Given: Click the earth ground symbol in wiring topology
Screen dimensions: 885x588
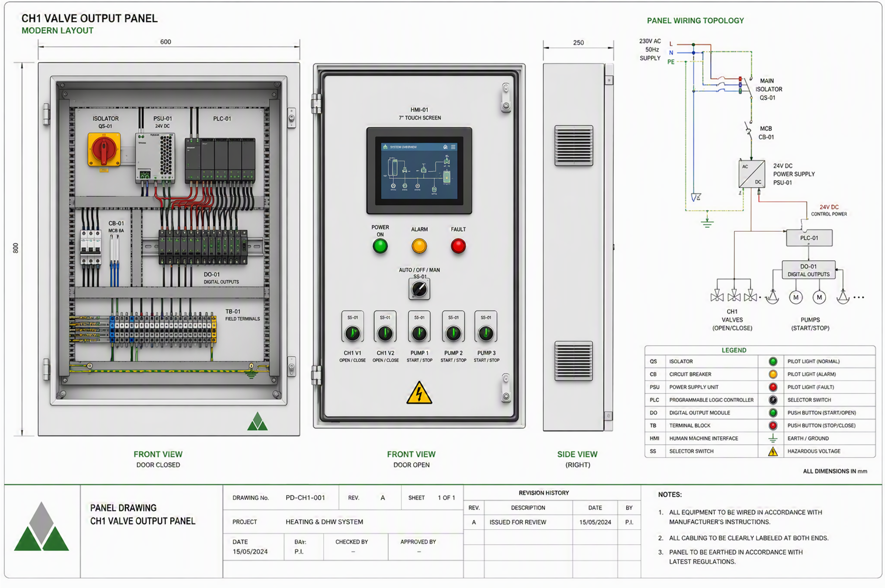Looking at the screenshot, I should pyautogui.click(x=707, y=222).
